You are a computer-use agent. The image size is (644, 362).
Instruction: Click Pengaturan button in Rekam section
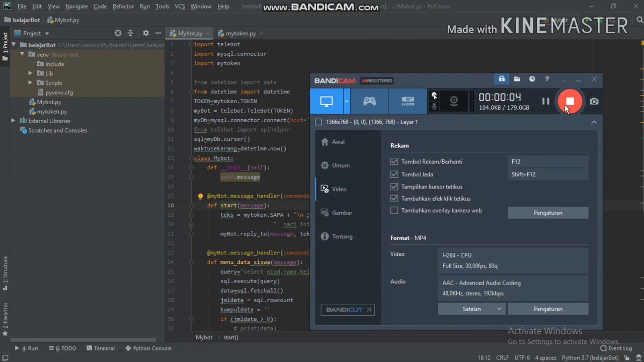pyautogui.click(x=548, y=213)
